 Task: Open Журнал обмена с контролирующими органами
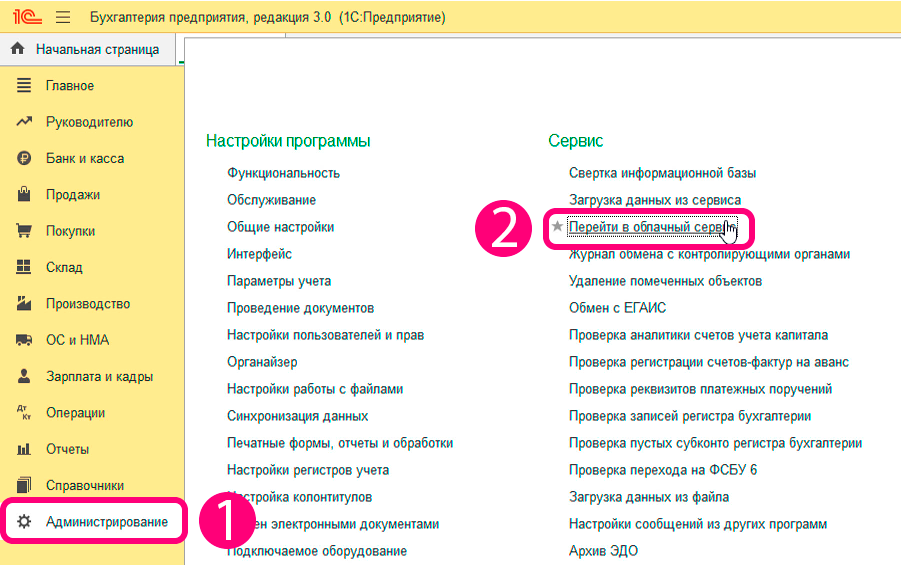pos(710,254)
